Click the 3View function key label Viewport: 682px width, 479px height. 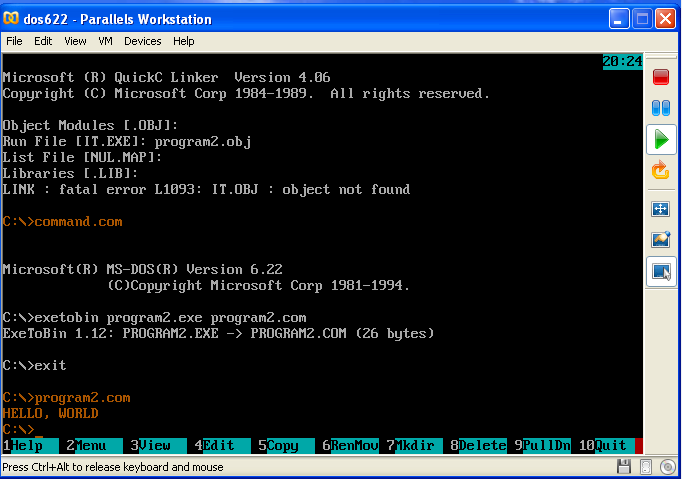pyautogui.click(x=158, y=446)
